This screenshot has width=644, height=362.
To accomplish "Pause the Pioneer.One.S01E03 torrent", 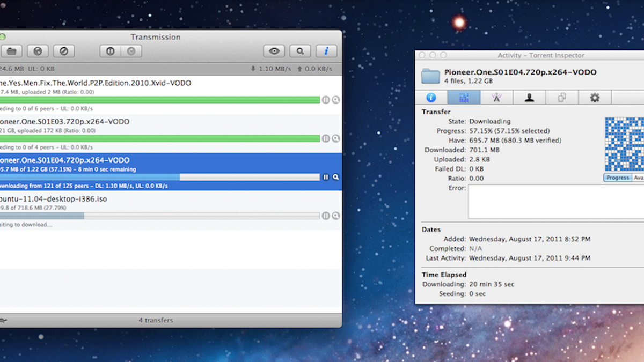I will [x=326, y=138].
